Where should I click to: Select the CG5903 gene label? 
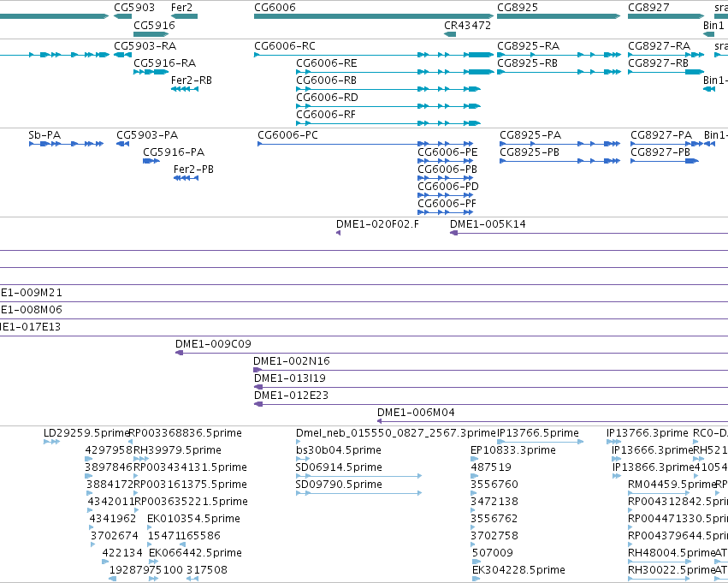pos(134,8)
